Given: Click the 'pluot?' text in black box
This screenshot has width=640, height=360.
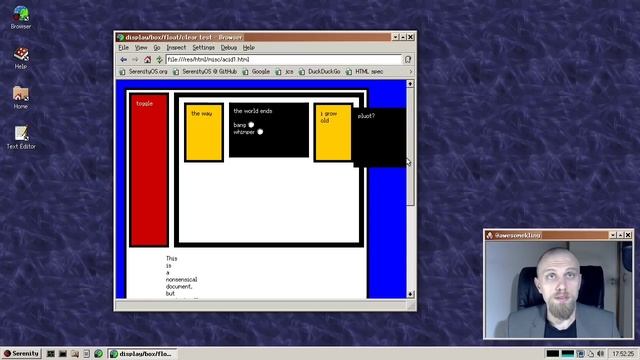Looking at the screenshot, I should coord(366,116).
